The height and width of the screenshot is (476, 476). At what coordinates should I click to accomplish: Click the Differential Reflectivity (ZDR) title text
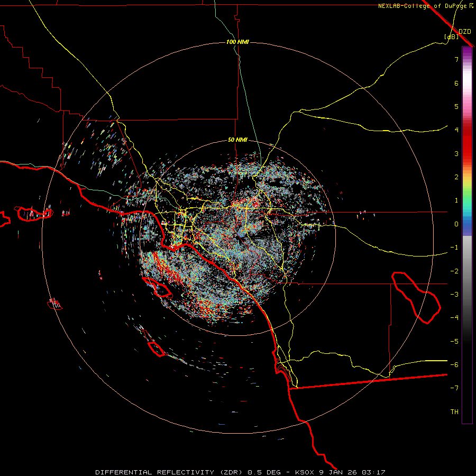click(170, 472)
